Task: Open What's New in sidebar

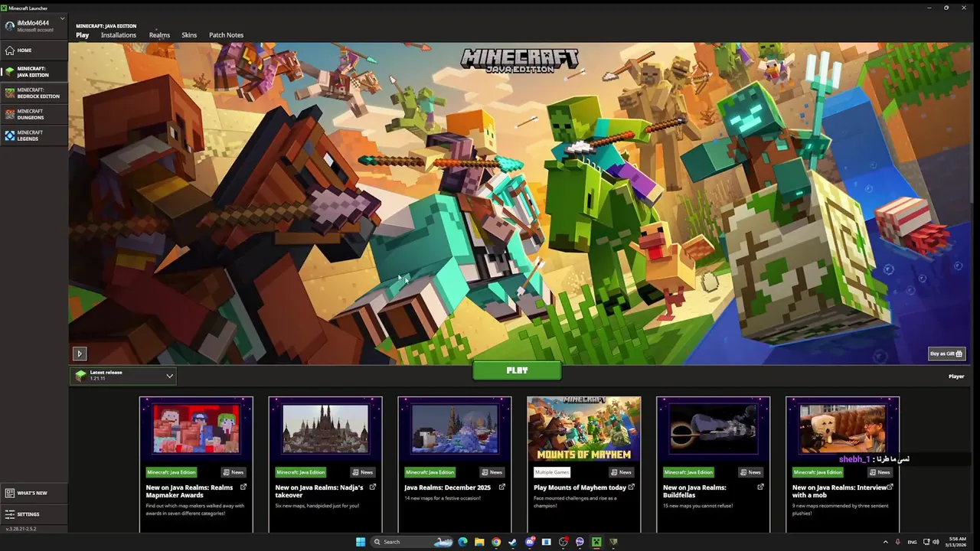Action: pyautogui.click(x=34, y=494)
